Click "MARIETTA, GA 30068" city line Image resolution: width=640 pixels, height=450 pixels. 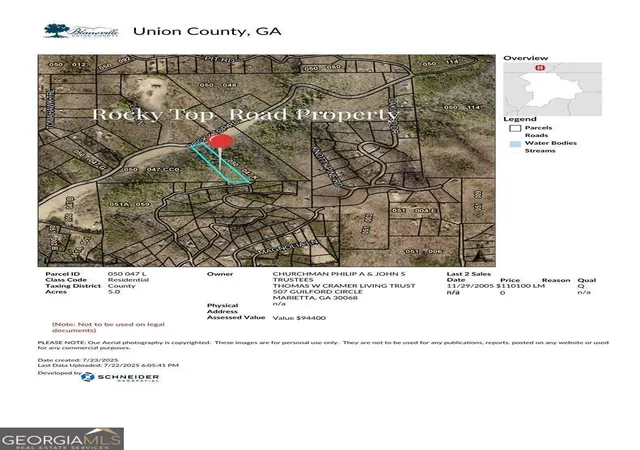[x=315, y=298]
